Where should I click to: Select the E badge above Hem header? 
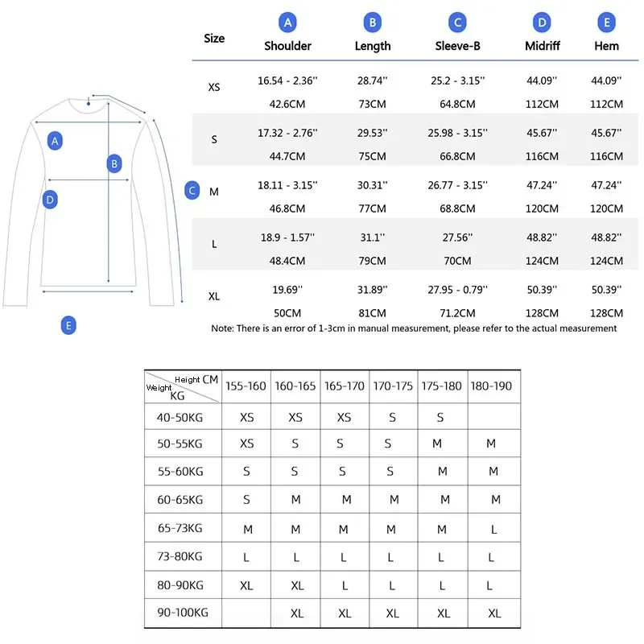[606, 23]
